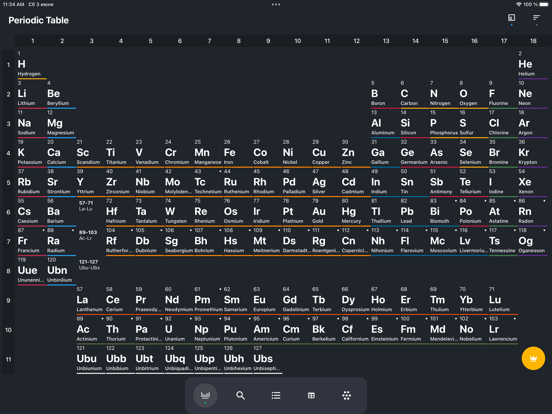Choose the Technetium element
552x414 pixels.
208,183
